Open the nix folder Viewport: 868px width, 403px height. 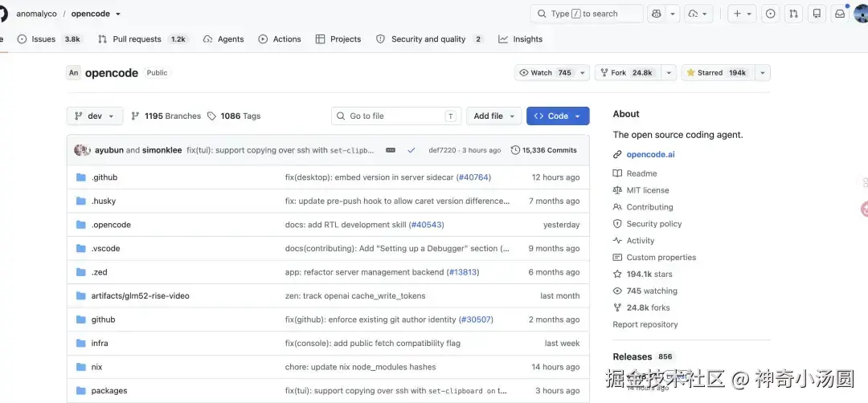coord(96,367)
